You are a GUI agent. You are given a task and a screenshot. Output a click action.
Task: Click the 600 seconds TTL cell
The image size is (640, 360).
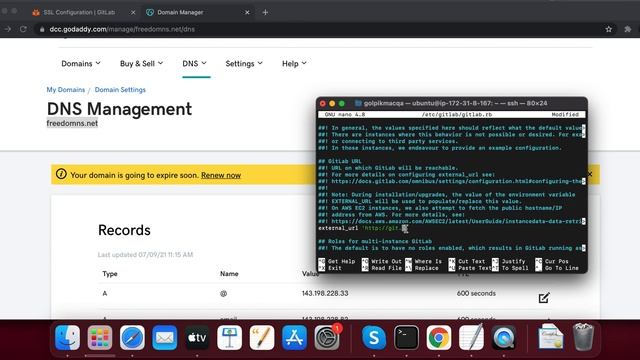pyautogui.click(x=476, y=293)
